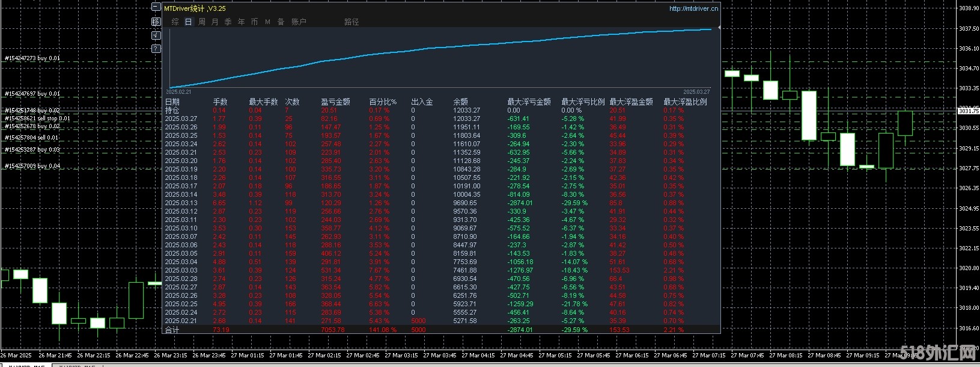Select the 2025.03.10 date row
The height and width of the screenshot is (367, 980).
[x=442, y=228]
